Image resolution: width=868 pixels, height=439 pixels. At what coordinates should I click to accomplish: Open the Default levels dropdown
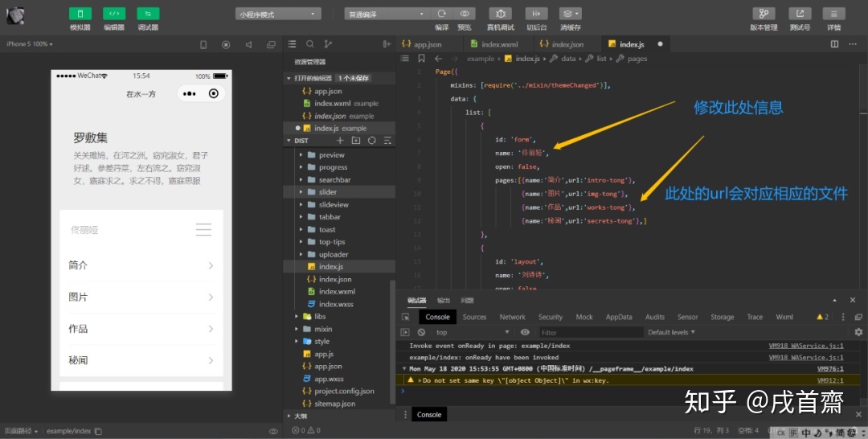click(x=671, y=332)
